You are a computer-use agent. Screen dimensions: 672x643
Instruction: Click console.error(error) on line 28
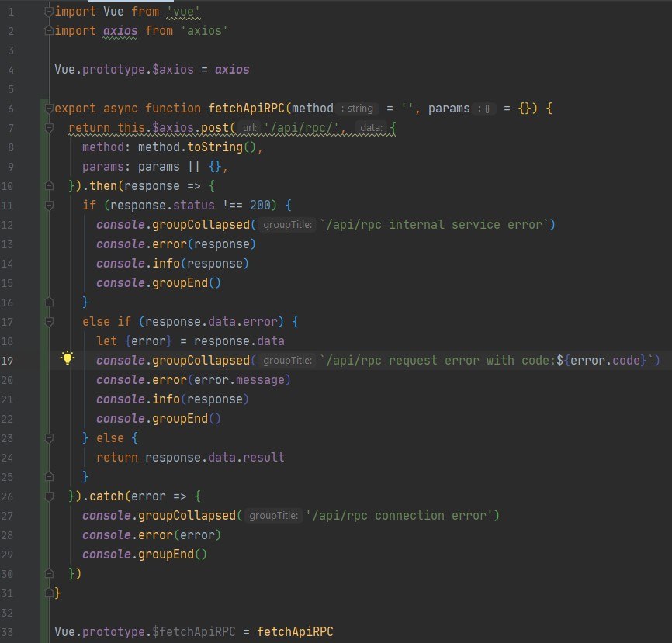point(152,535)
